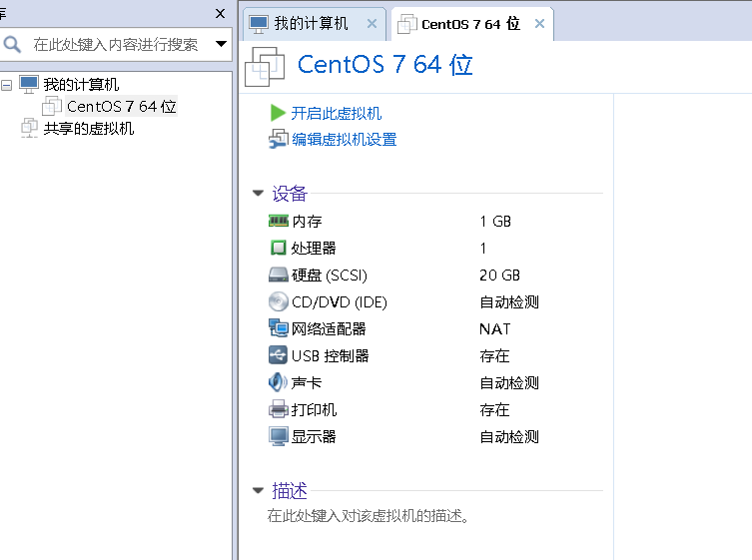Click the 处理器 processor icon

click(x=279, y=248)
